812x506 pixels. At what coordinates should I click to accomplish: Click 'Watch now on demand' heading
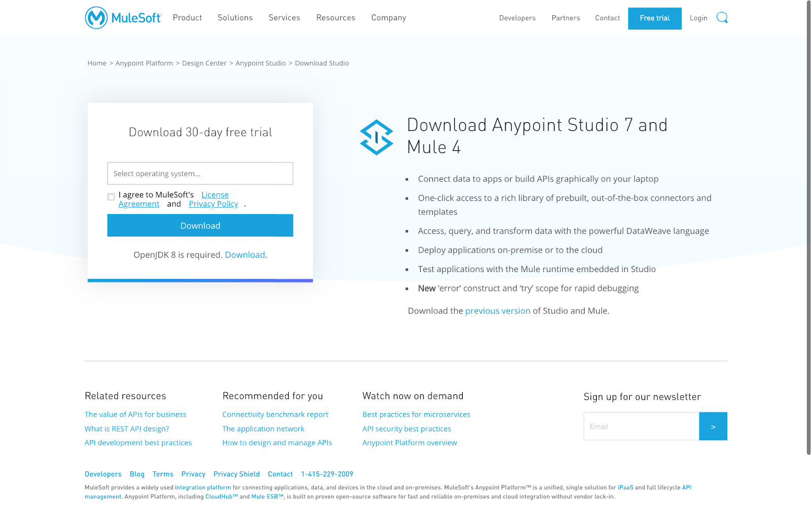coord(413,396)
